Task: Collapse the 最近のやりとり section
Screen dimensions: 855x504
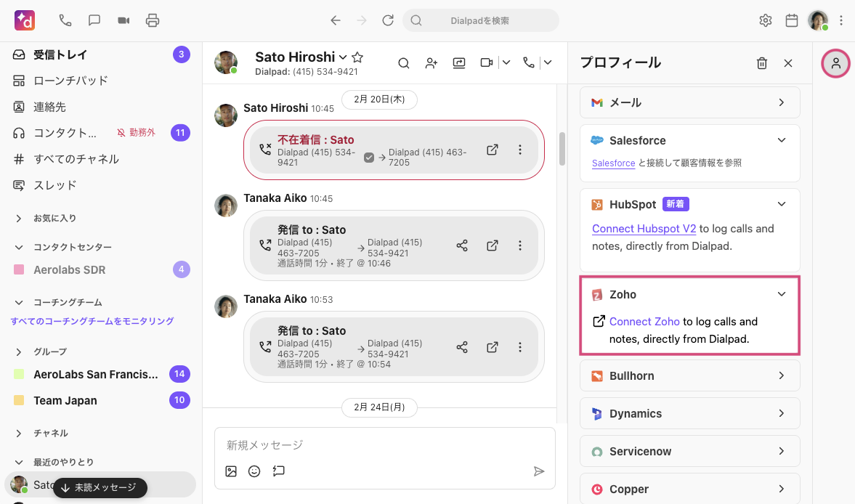Action: (19, 462)
